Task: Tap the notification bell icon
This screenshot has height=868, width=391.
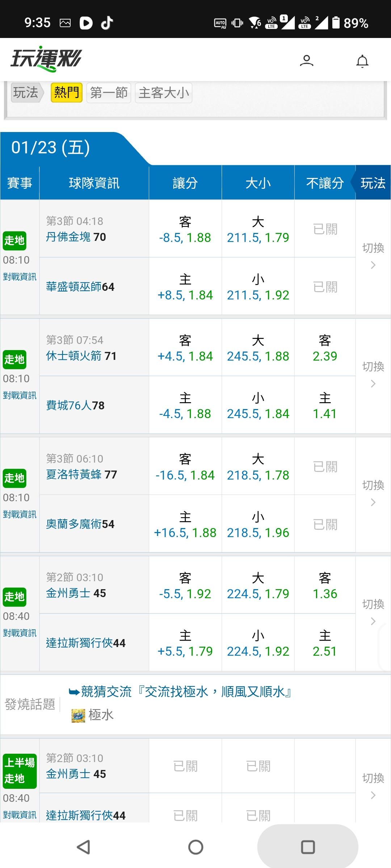Action: coord(362,61)
